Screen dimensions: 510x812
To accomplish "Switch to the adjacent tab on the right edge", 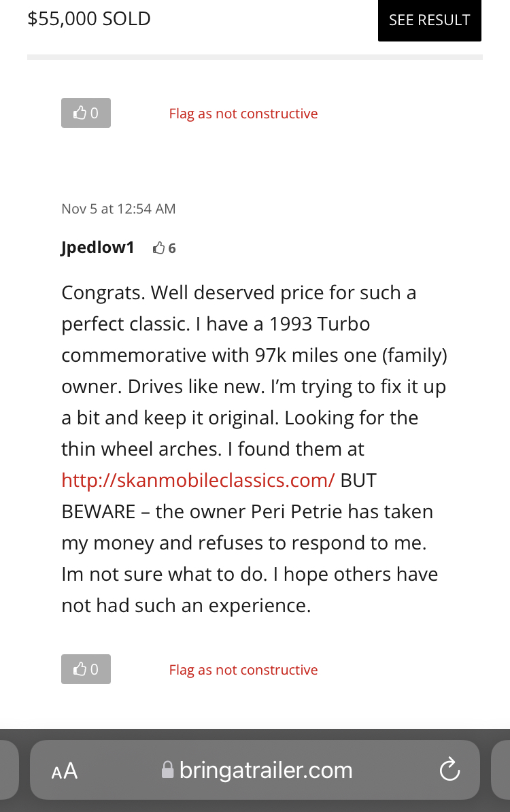I will (x=500, y=770).
